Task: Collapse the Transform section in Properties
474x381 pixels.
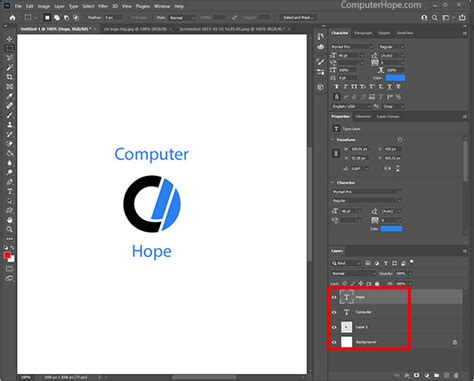Action: (x=332, y=140)
